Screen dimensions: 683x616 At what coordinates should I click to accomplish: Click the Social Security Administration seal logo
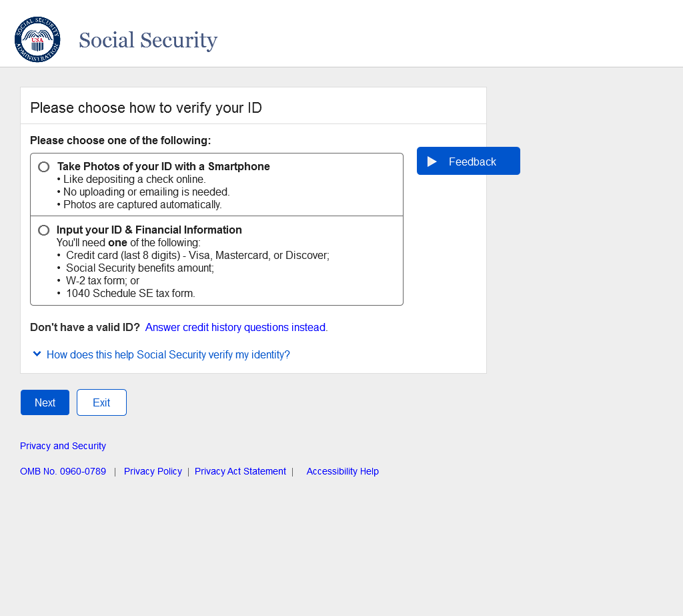pyautogui.click(x=37, y=40)
